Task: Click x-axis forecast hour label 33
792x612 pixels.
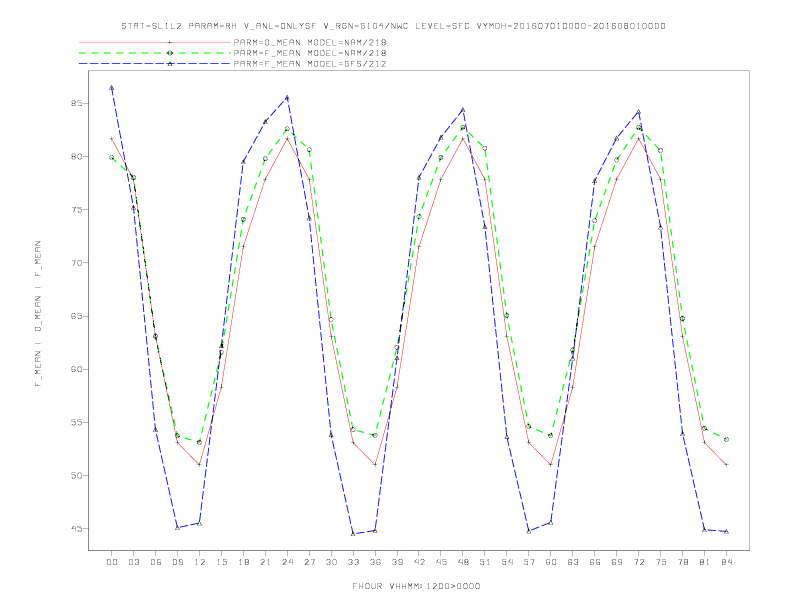Action: pos(353,562)
